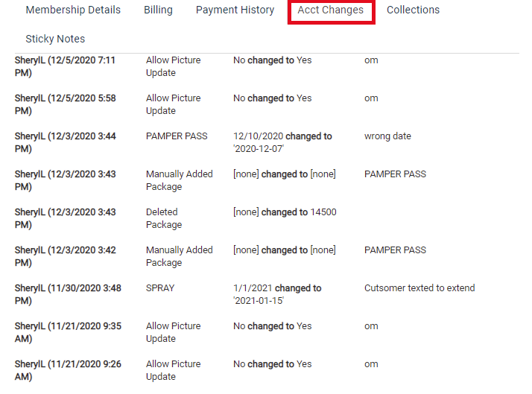This screenshot has height=394, width=532.
Task: Click '12/10/2020 changed to 2020-12-07' value
Action: click(282, 142)
